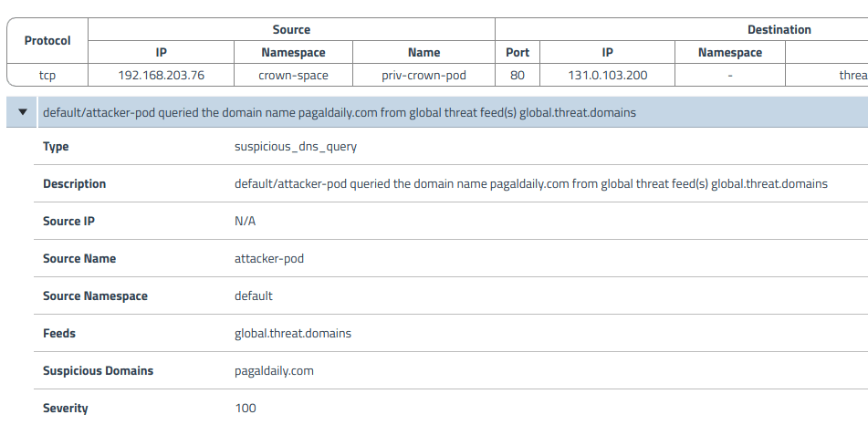Click the Port column header
The width and height of the screenshot is (868, 425).
coord(518,53)
